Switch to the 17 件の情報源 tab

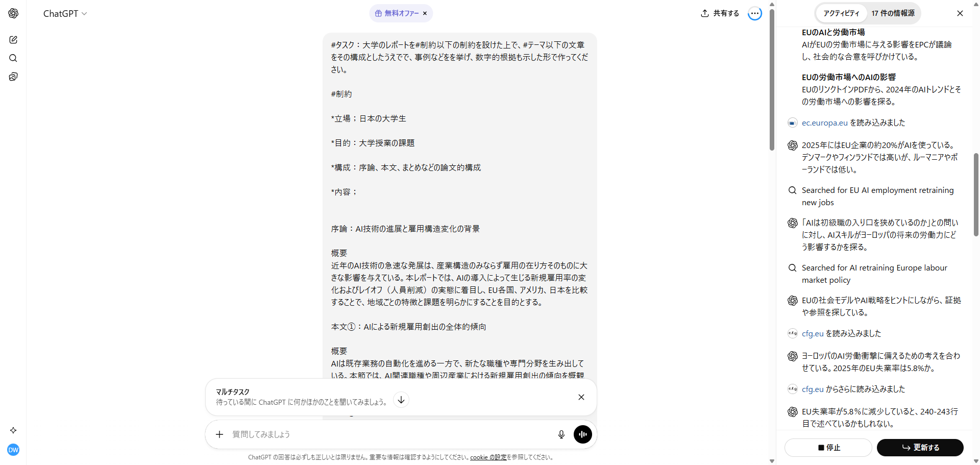click(893, 13)
